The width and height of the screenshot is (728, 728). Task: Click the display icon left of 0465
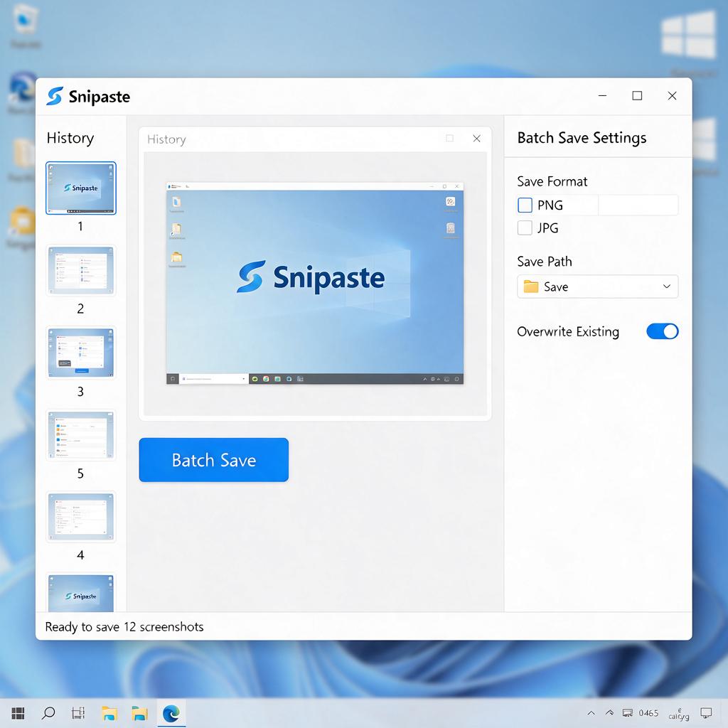pos(627,713)
